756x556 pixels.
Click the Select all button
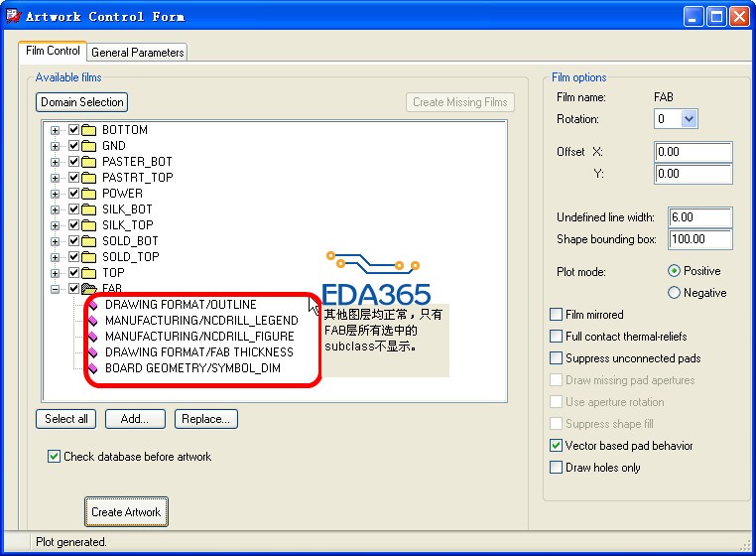click(x=66, y=419)
